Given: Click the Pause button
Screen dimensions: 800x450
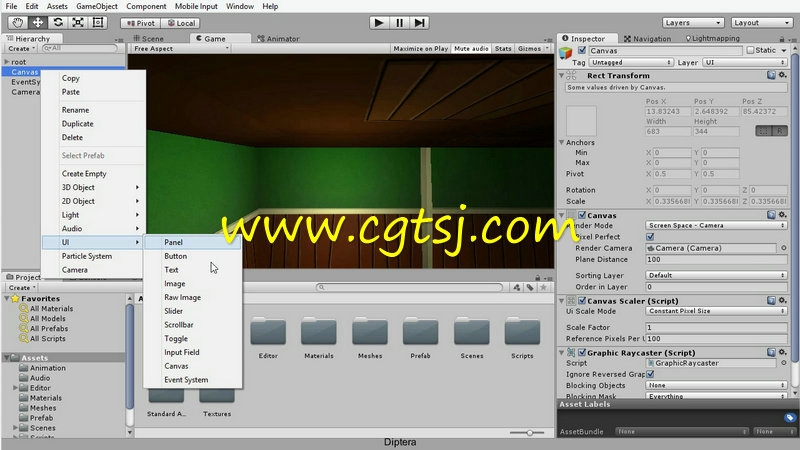Looking at the screenshot, I should tap(399, 22).
